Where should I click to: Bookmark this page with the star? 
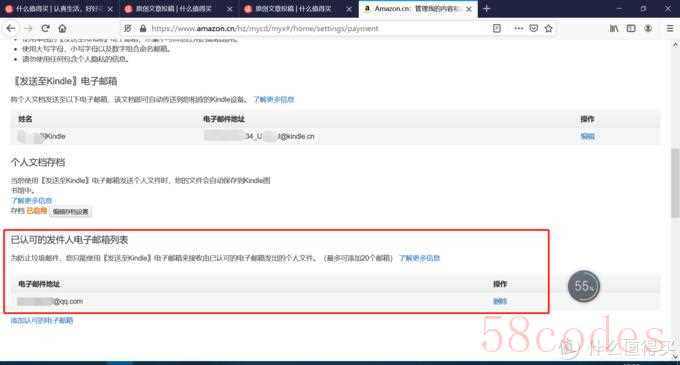click(549, 28)
